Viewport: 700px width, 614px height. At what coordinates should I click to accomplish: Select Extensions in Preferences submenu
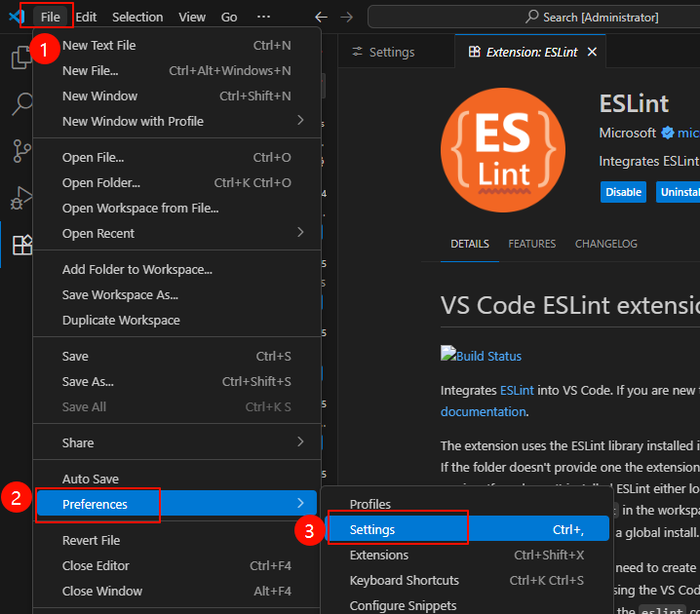pyautogui.click(x=467, y=556)
